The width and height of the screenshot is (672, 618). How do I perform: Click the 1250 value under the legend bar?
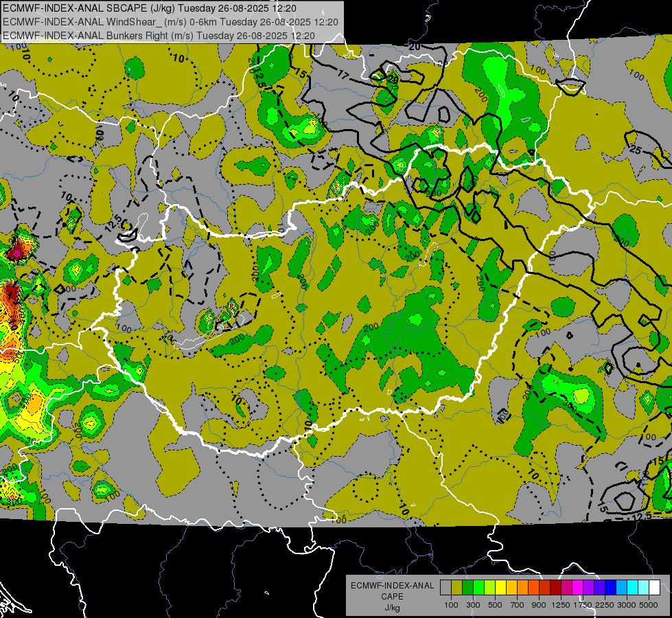(x=561, y=605)
